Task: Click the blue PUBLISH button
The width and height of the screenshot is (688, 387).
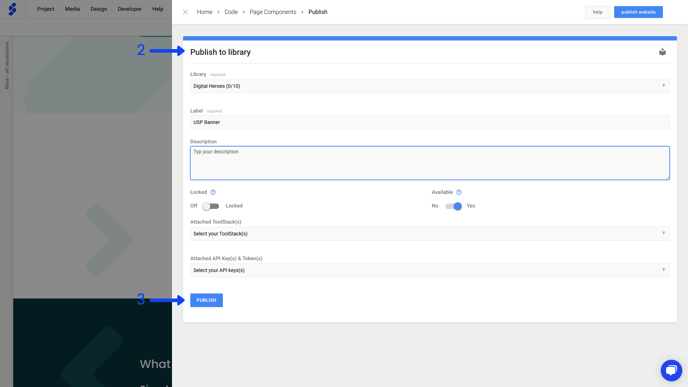Action: 206,300
